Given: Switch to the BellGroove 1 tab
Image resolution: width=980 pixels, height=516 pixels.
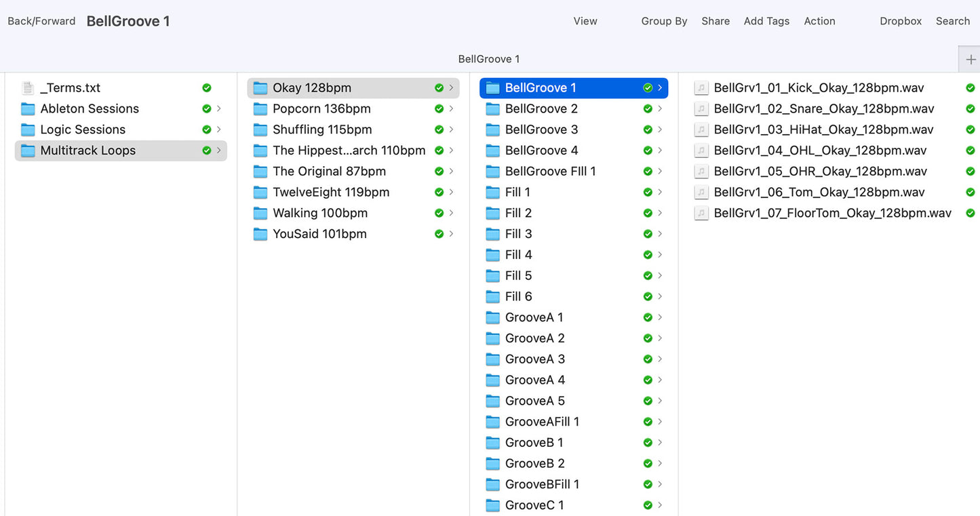Looking at the screenshot, I should [488, 59].
